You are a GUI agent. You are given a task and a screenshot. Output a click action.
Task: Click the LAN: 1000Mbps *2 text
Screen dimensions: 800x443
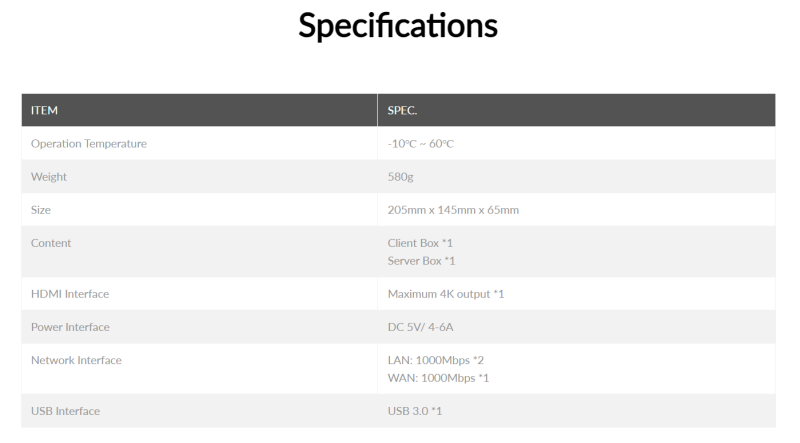pos(436,360)
